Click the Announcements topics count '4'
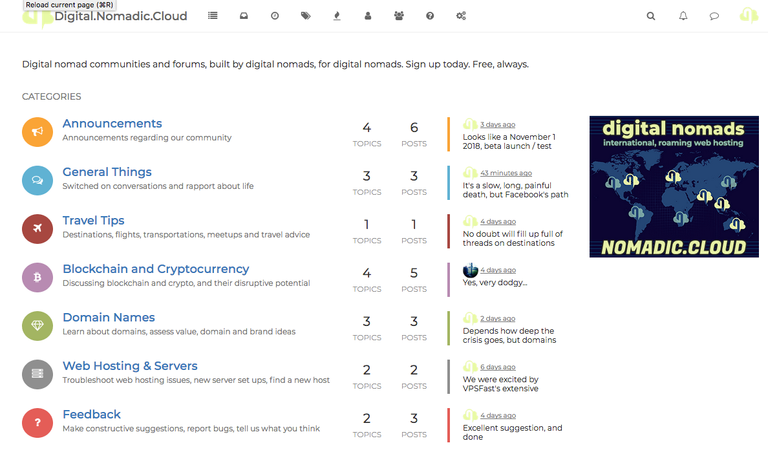Viewport: 768px width, 449px height. [x=366, y=128]
